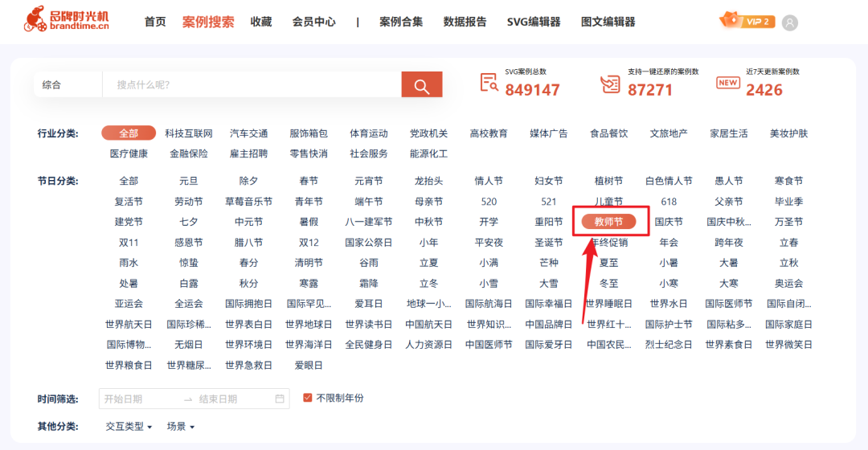Open the 图文编辑器 nav item
868x450 pixels.
pos(608,22)
